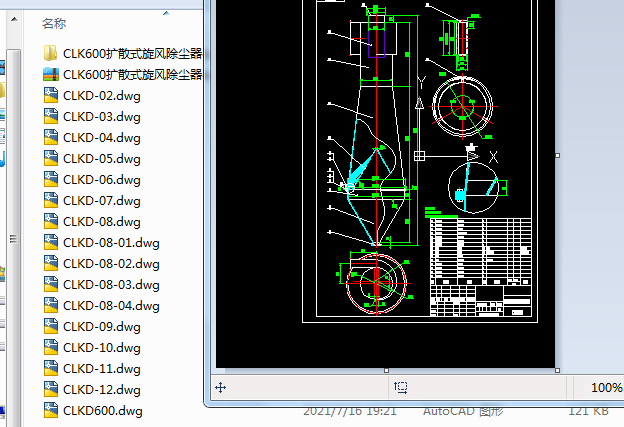Viewport: 624px width, 427px height.
Task: Click the 100% zoom value in preview toolbar
Action: pos(606,388)
